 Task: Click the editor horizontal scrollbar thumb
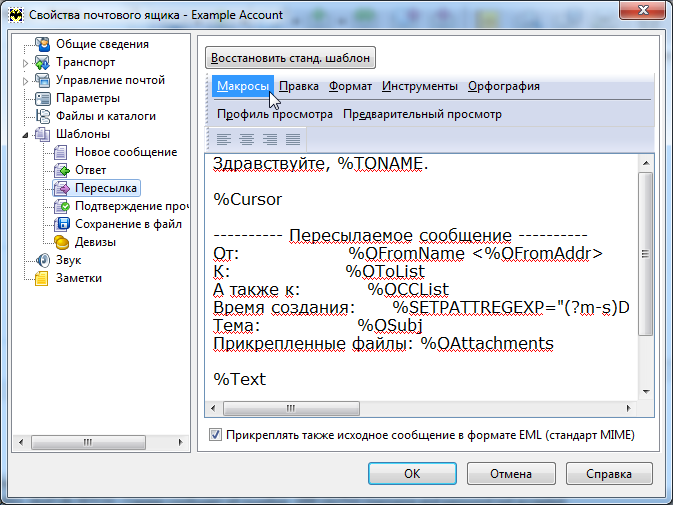point(291,408)
